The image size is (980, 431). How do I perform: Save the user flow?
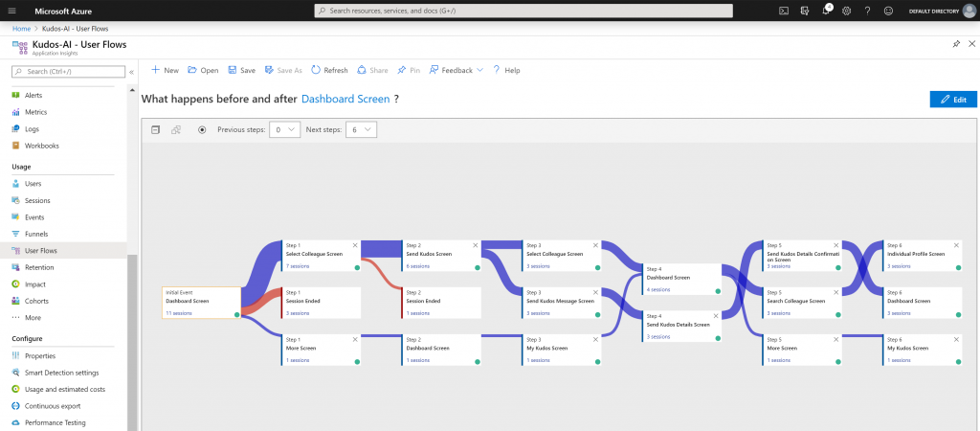(x=241, y=70)
